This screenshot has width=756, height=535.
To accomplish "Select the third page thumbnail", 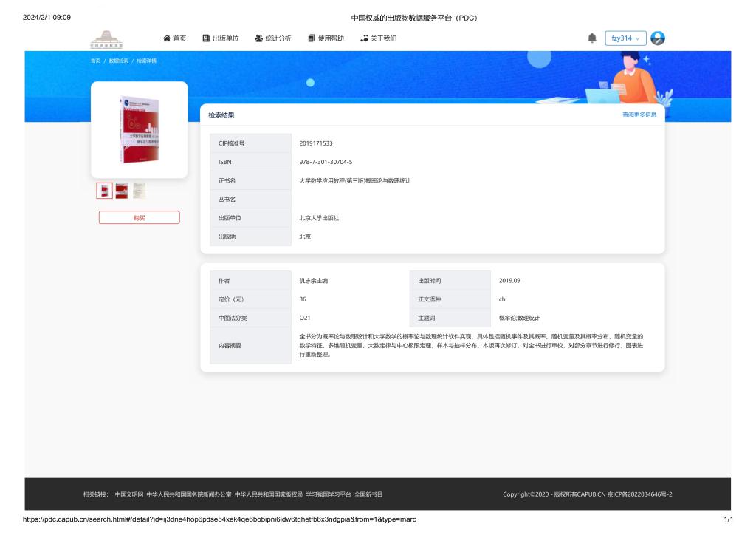I will coord(140,191).
